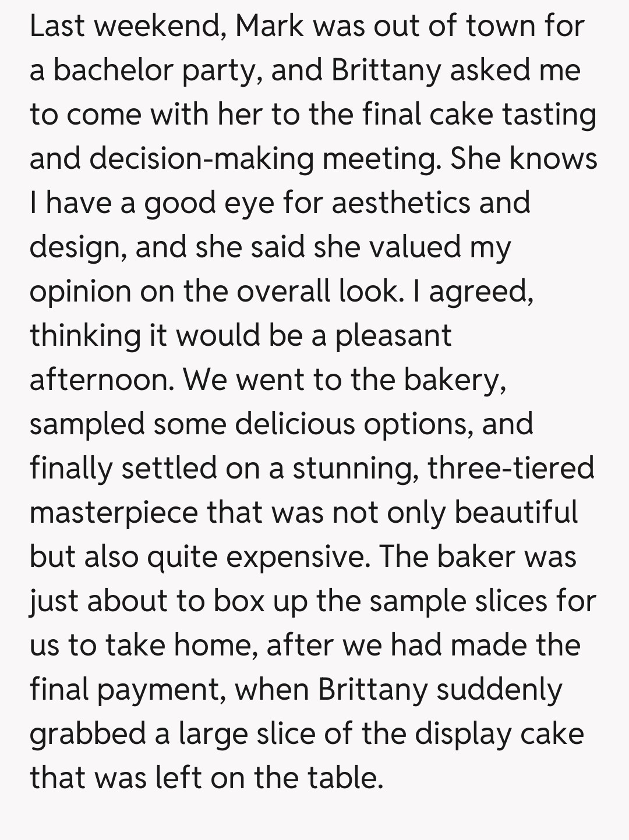Click the word "afternoon"
Screen dimensions: 629x840
[101, 380]
